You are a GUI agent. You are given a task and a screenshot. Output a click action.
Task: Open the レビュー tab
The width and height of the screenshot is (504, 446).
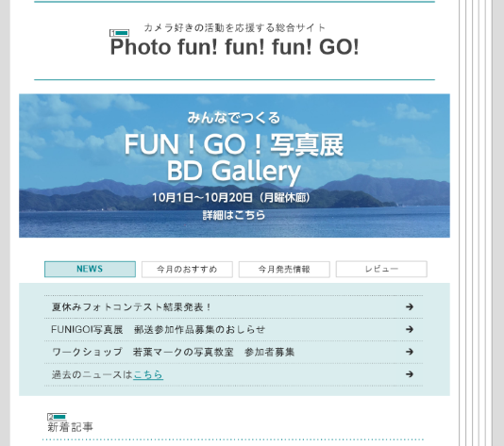(381, 269)
